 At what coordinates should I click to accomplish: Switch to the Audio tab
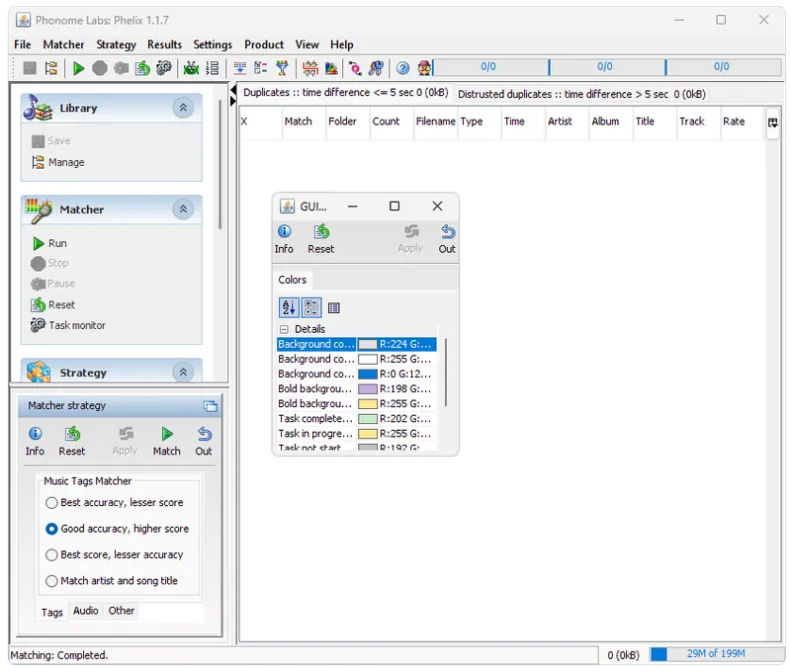tap(86, 611)
